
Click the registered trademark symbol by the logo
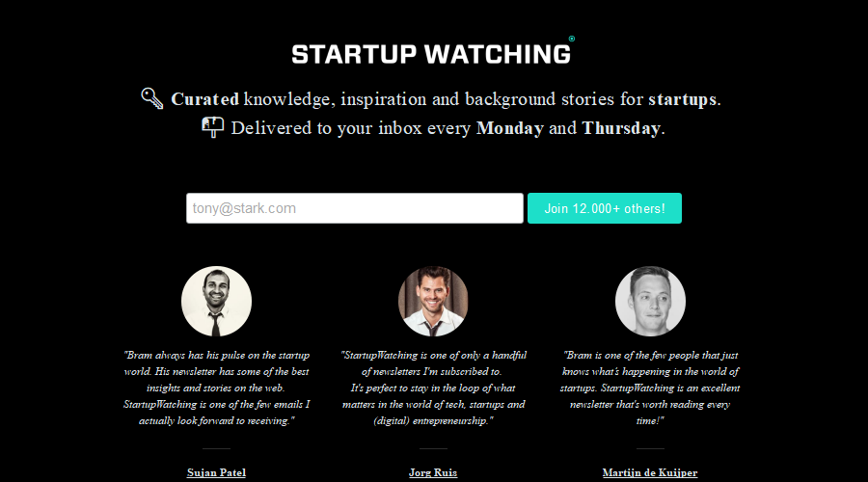coord(572,40)
